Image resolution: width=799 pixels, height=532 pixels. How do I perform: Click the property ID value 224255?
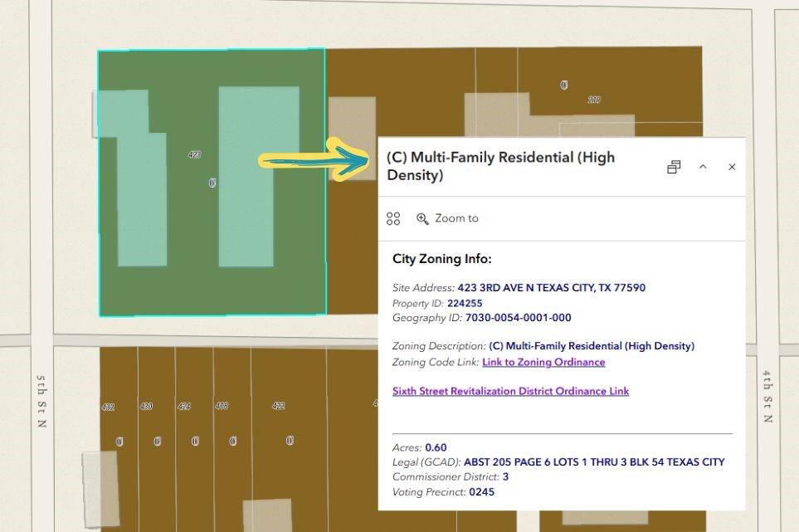465,303
